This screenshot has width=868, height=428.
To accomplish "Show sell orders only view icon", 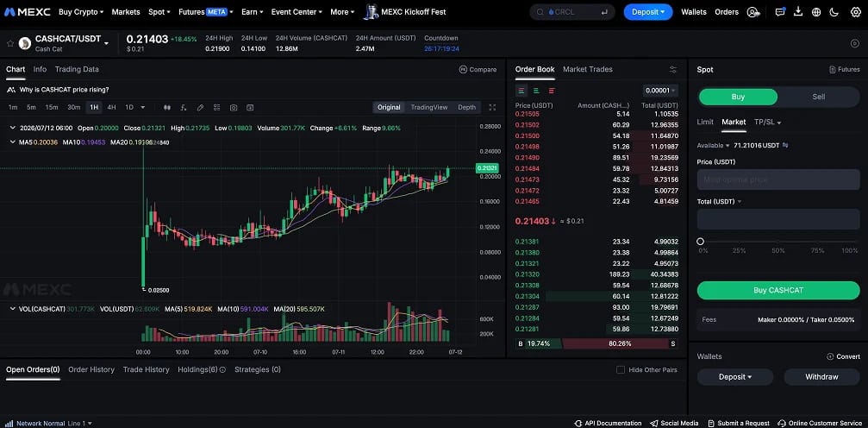I will click(x=552, y=91).
